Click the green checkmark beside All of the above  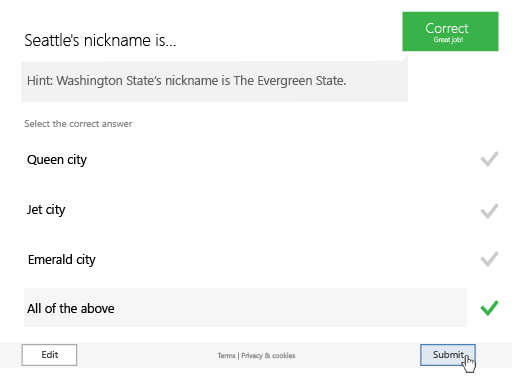tap(489, 308)
